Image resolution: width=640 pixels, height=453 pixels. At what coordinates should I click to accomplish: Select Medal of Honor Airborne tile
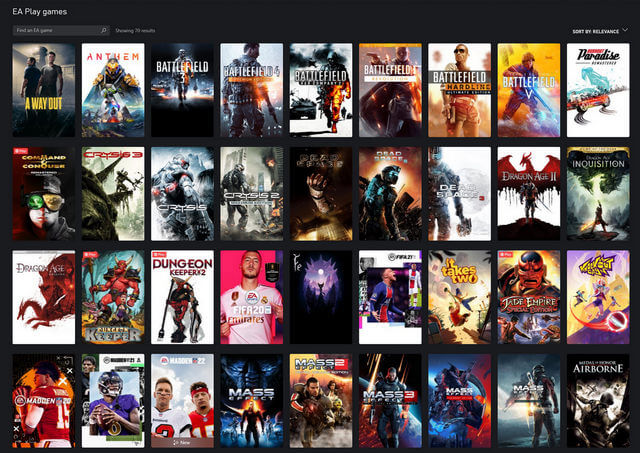point(598,401)
